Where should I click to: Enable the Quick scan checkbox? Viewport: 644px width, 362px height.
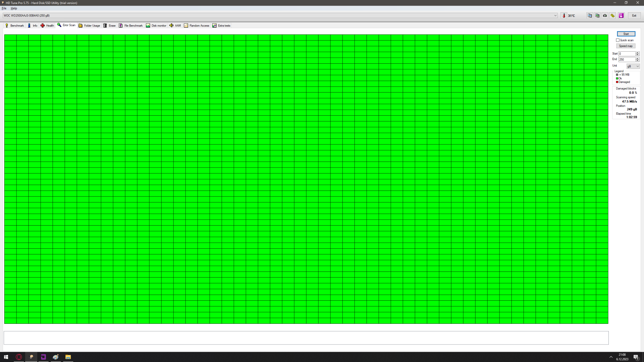pos(618,40)
